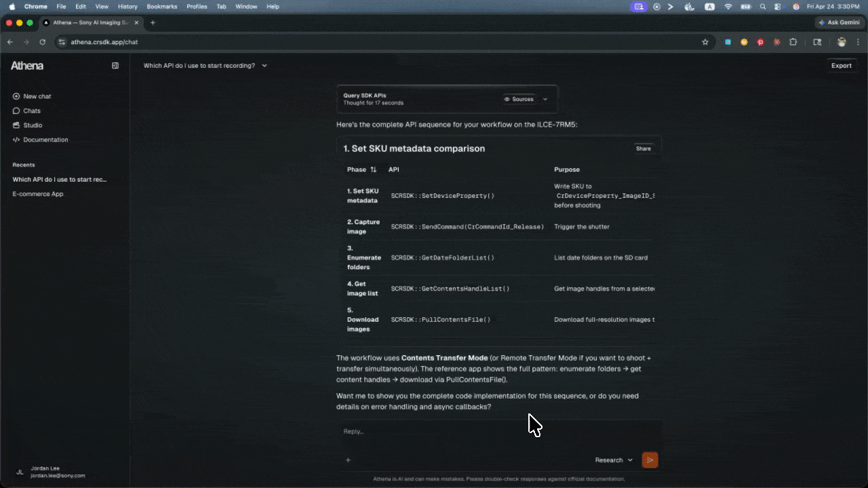This screenshot has height=488, width=868.
Task: Expand the Query SDK APIs thought chevron
Action: [x=545, y=99]
